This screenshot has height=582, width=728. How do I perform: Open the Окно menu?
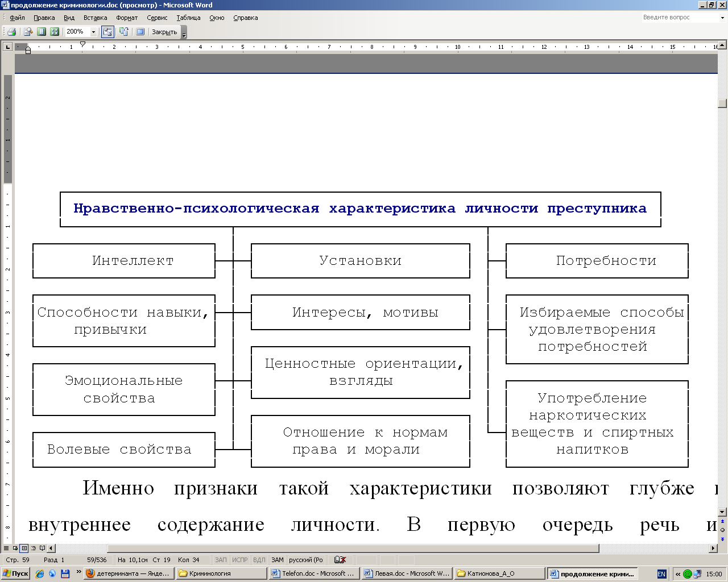click(x=217, y=18)
